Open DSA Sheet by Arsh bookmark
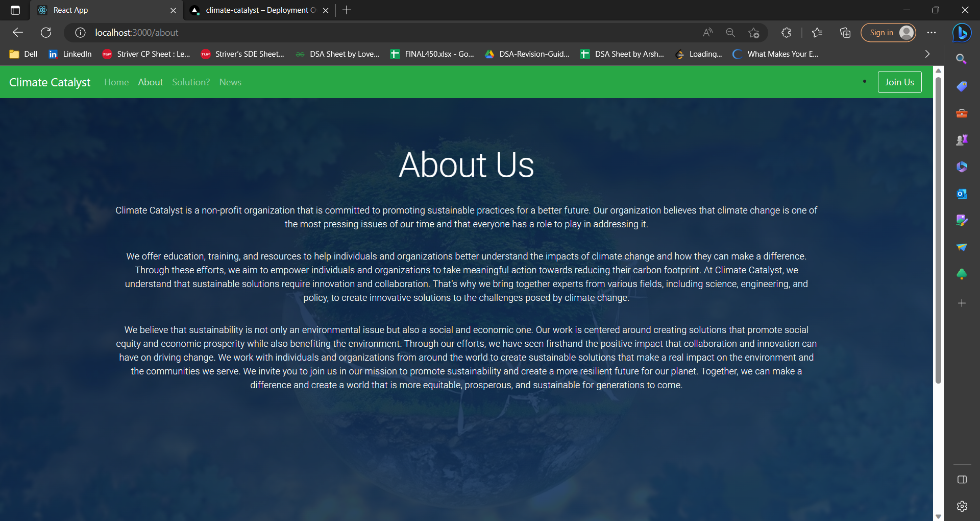The image size is (980, 521). (x=622, y=54)
